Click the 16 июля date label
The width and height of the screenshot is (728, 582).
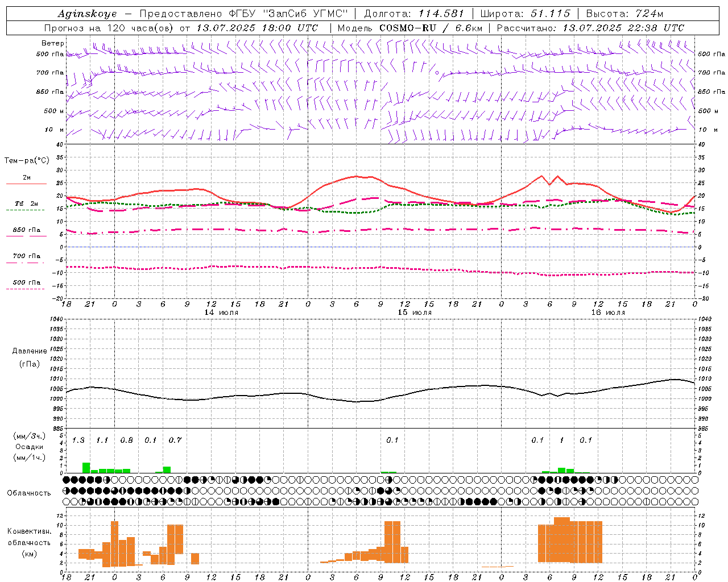coord(608,313)
